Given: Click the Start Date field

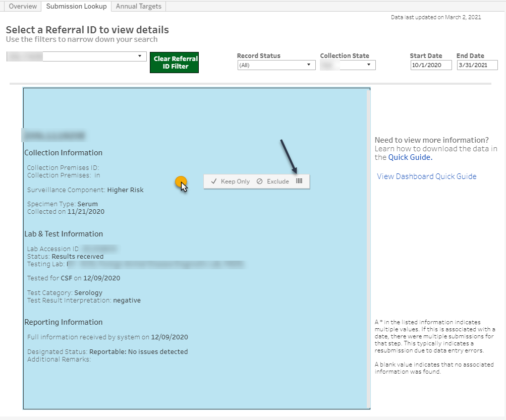Looking at the screenshot, I should tap(431, 65).
